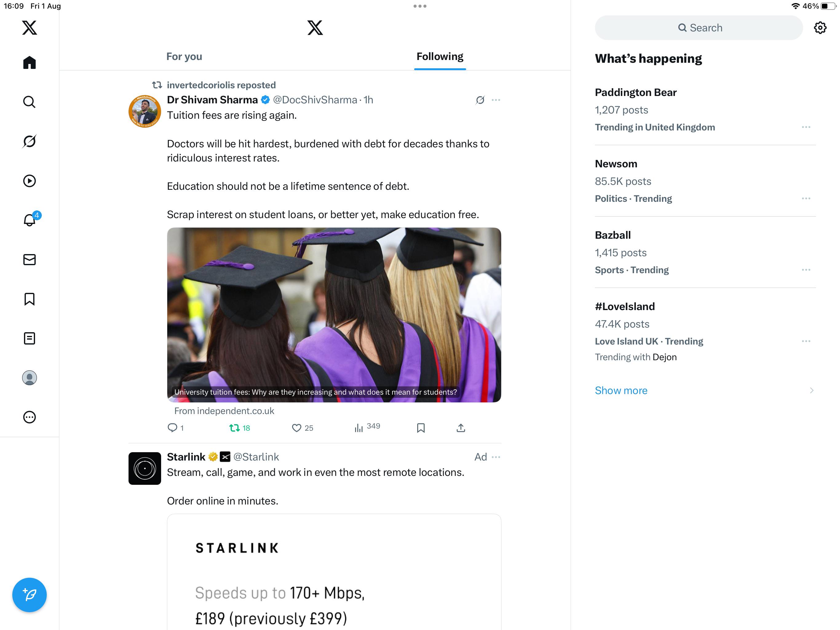Toggle like on the tuition fees post
840x630 pixels.
pyautogui.click(x=297, y=428)
